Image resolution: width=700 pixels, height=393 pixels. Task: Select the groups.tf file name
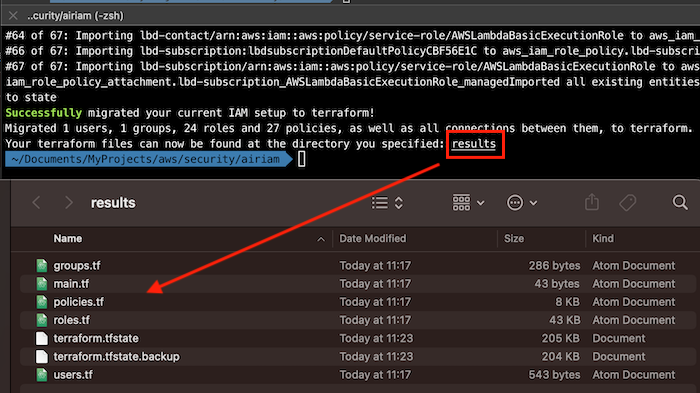(77, 266)
